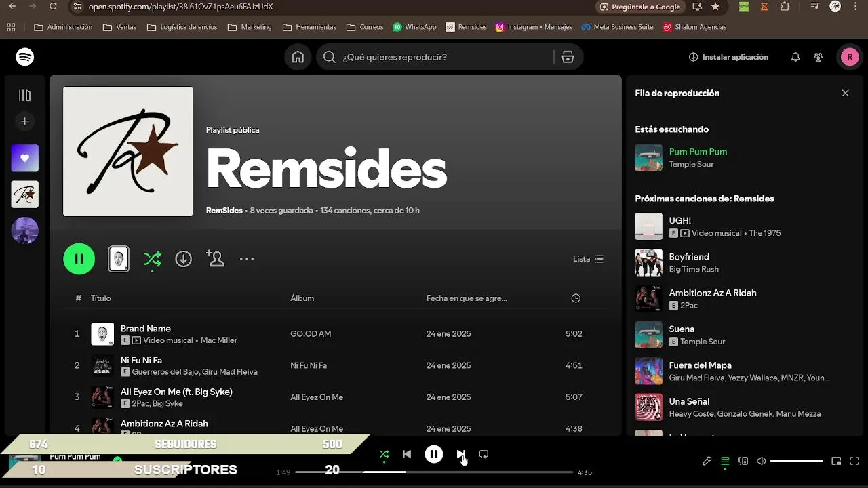Mute the volume speaker icon
Viewport: 868px width, 488px height.
762,461
